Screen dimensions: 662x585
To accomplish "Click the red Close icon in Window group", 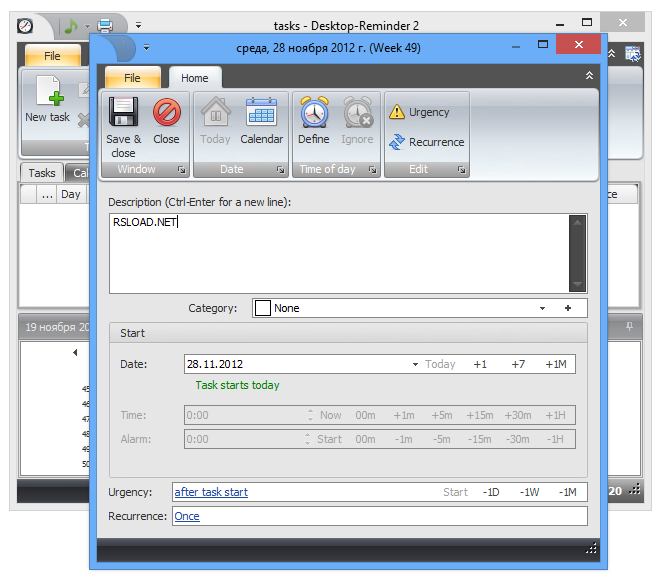I will pyautogui.click(x=167, y=112).
